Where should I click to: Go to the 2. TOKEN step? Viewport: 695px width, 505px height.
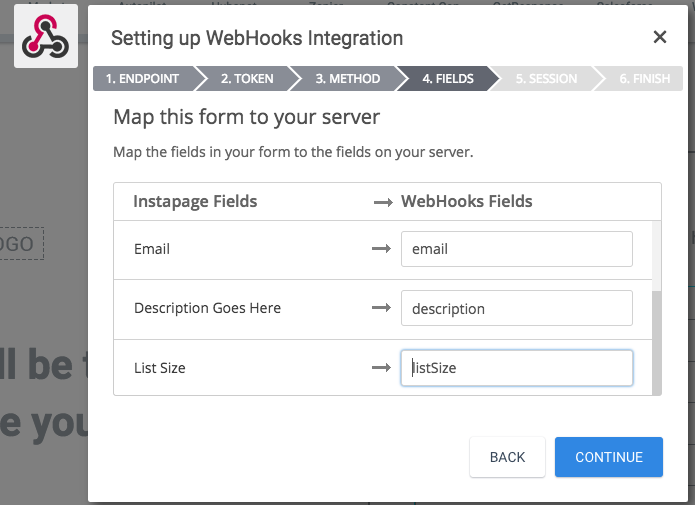[247, 78]
